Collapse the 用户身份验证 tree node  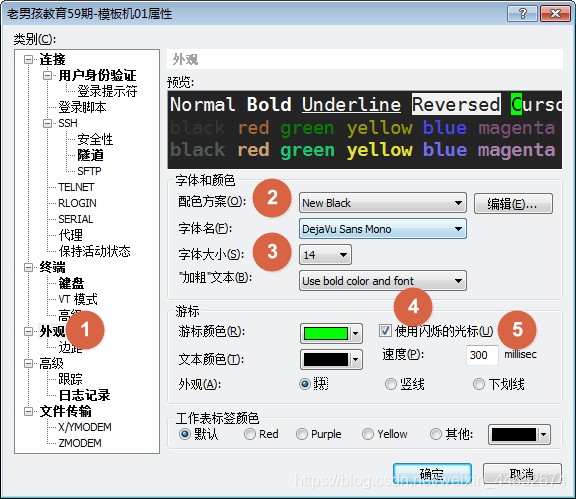tap(47, 75)
